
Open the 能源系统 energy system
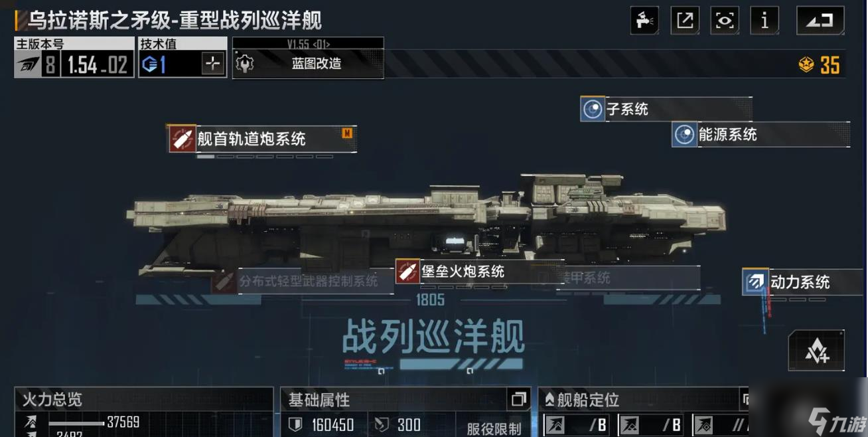click(760, 135)
